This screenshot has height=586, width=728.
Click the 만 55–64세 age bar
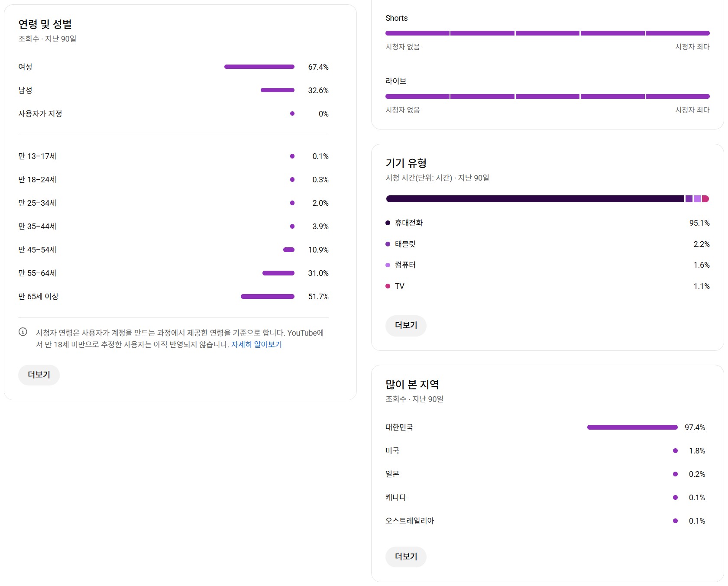(x=278, y=273)
